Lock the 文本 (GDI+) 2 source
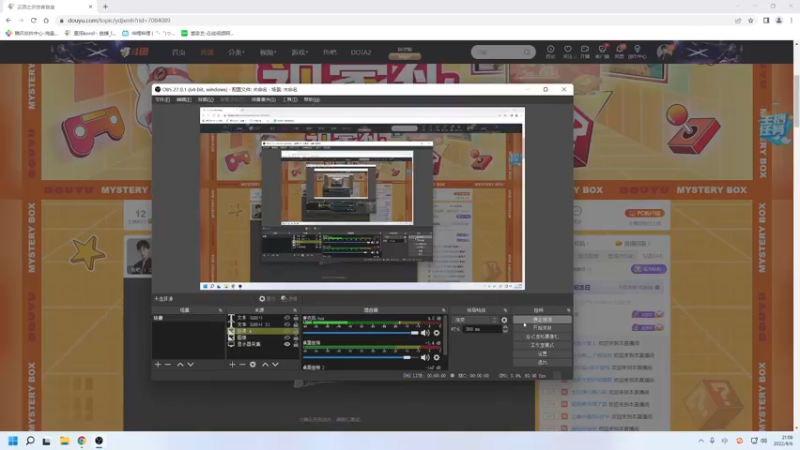The width and height of the screenshot is (800, 450). click(x=295, y=324)
